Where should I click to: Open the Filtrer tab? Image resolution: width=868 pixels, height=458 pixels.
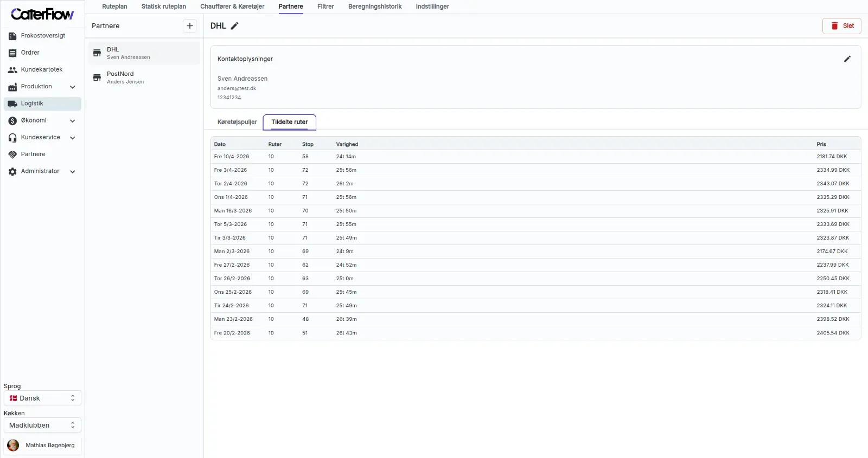coord(325,7)
